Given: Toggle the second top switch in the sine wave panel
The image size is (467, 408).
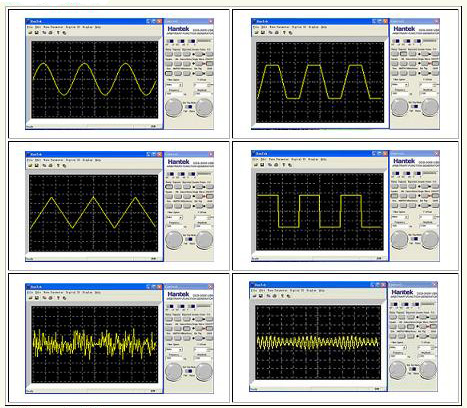Looking at the screenshot, I should point(181,41).
